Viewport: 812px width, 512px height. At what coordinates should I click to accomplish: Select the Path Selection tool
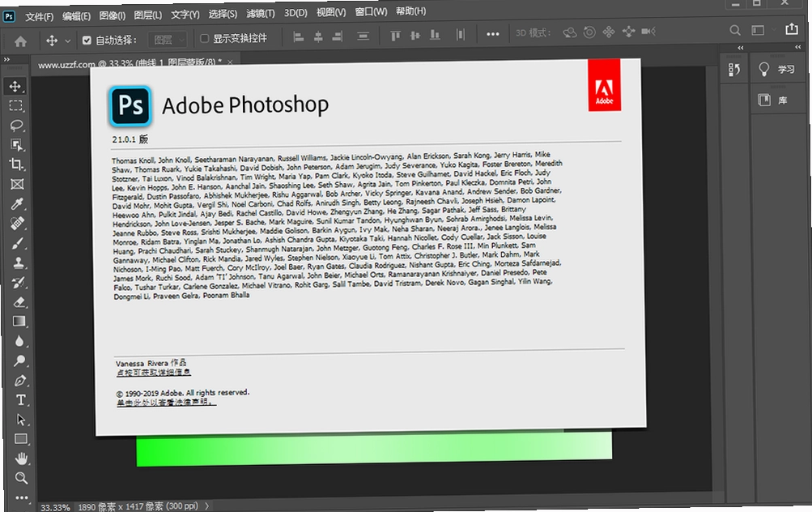pyautogui.click(x=21, y=420)
